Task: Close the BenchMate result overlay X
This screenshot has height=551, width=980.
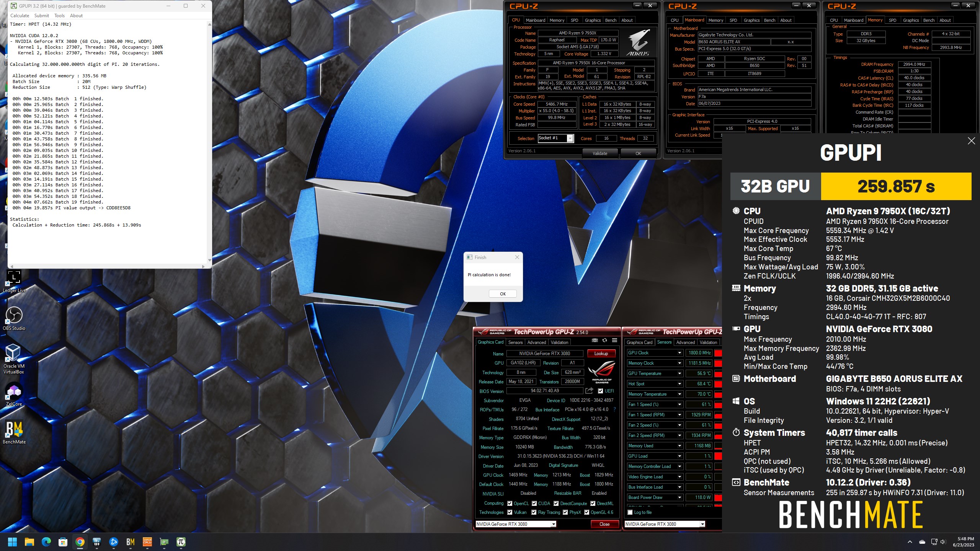Action: click(971, 141)
